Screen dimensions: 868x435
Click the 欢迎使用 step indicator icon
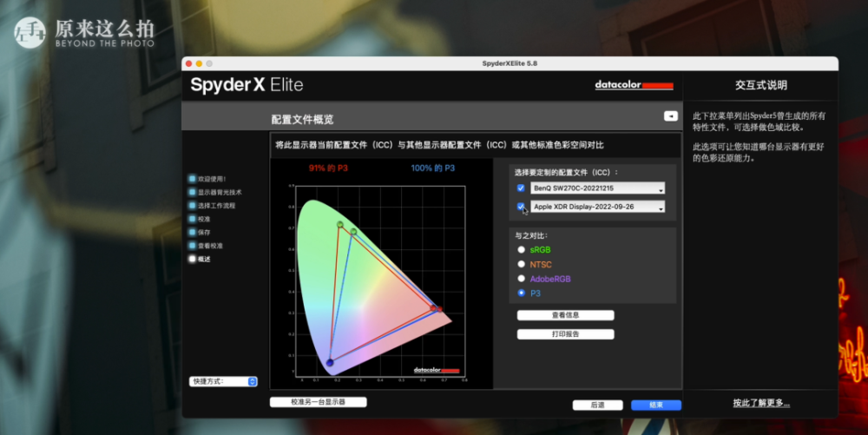click(192, 179)
